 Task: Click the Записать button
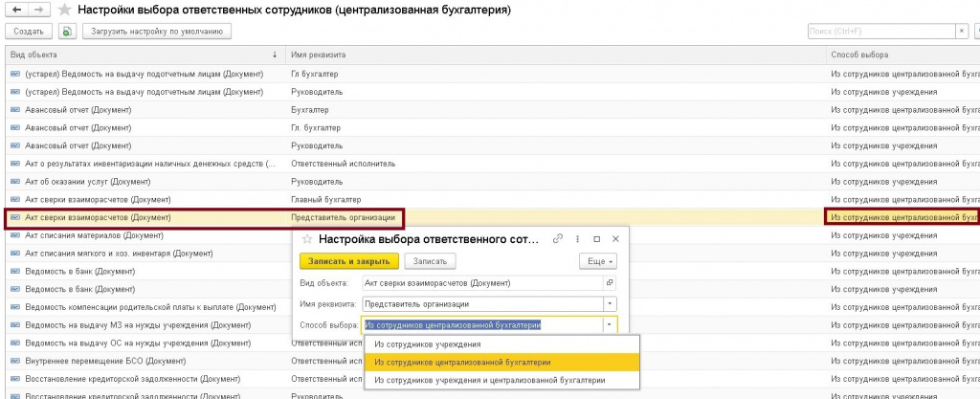(x=430, y=261)
